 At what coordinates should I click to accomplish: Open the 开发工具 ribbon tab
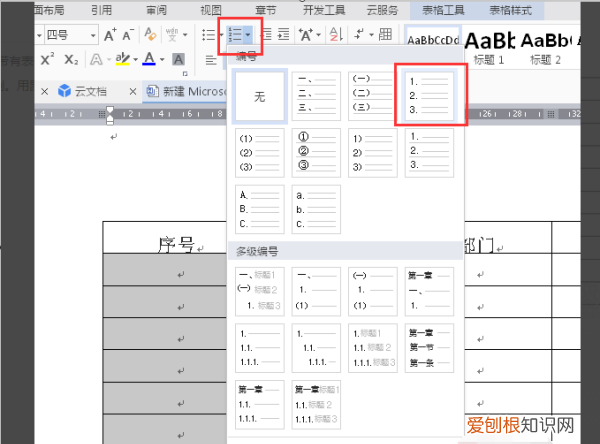(x=324, y=10)
